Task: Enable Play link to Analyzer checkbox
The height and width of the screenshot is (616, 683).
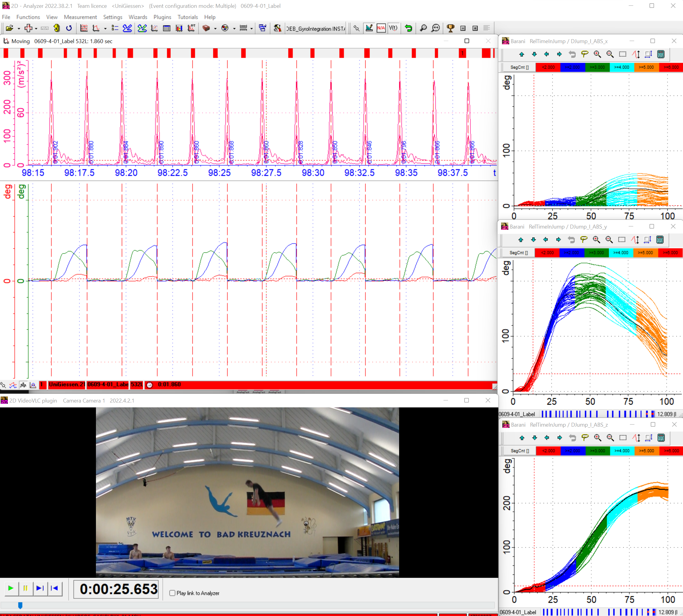Action: tap(172, 593)
